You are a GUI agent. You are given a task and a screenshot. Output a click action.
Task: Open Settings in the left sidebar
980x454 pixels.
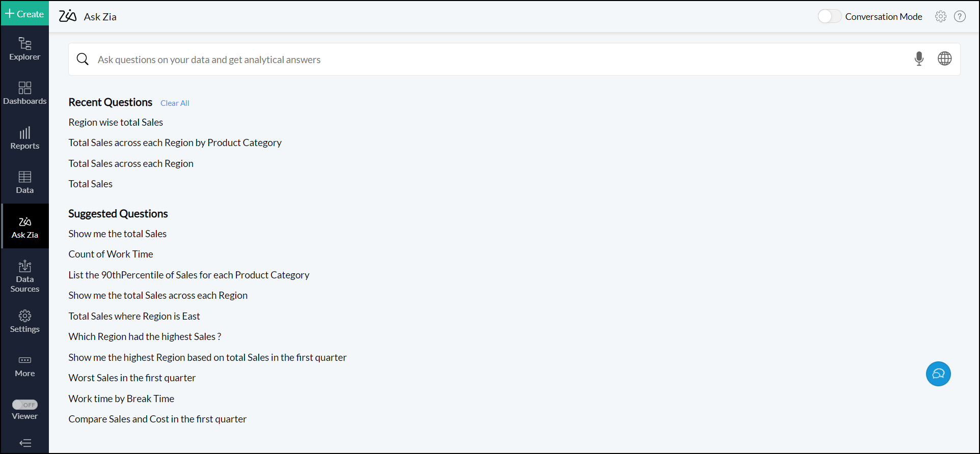24,321
